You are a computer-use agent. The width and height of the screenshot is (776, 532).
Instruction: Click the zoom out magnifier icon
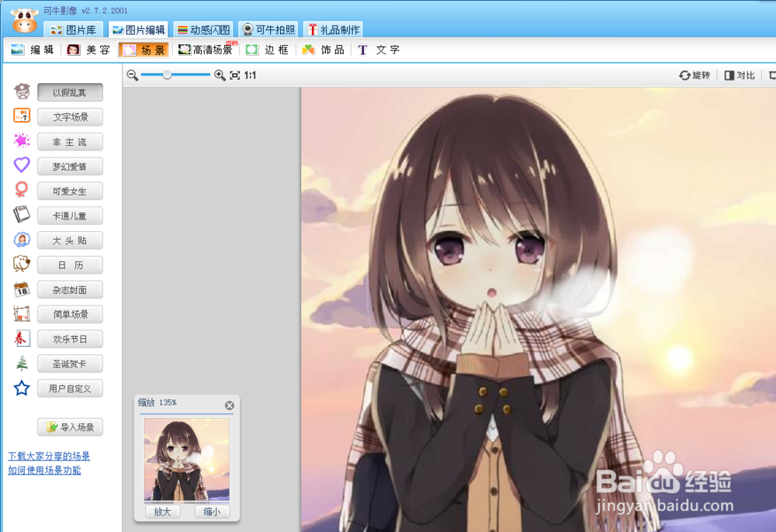(132, 75)
